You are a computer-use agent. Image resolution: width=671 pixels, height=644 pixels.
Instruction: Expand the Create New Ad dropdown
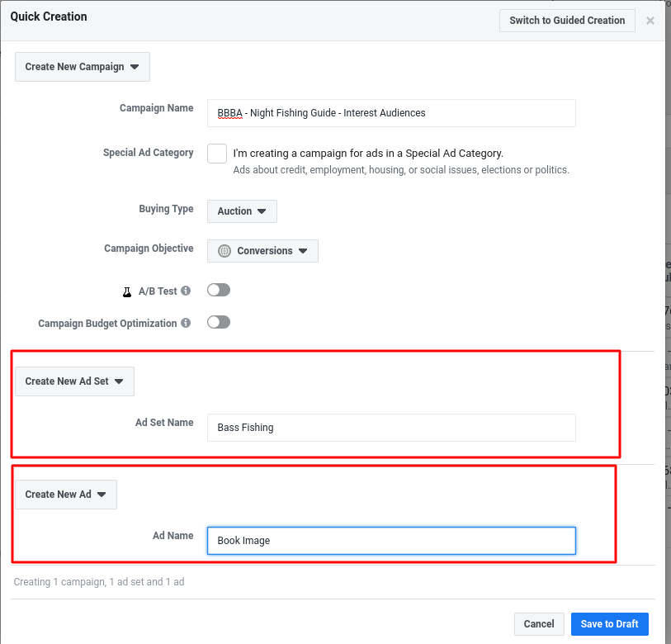point(66,495)
